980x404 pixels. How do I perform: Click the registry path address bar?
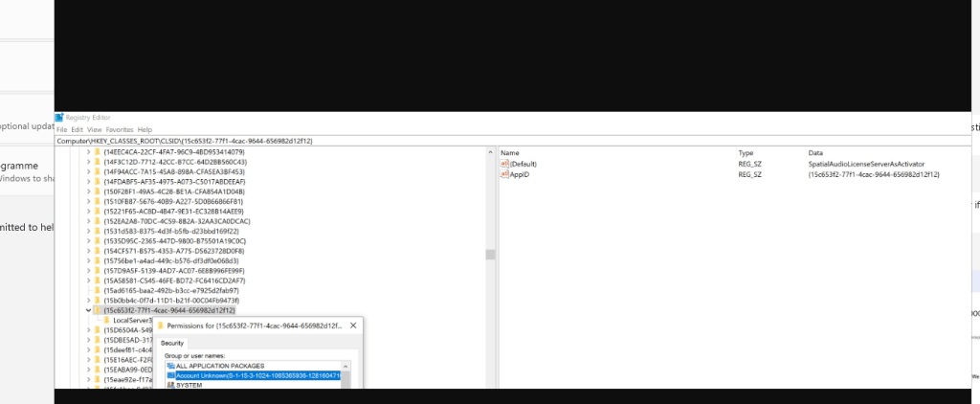(x=513, y=141)
